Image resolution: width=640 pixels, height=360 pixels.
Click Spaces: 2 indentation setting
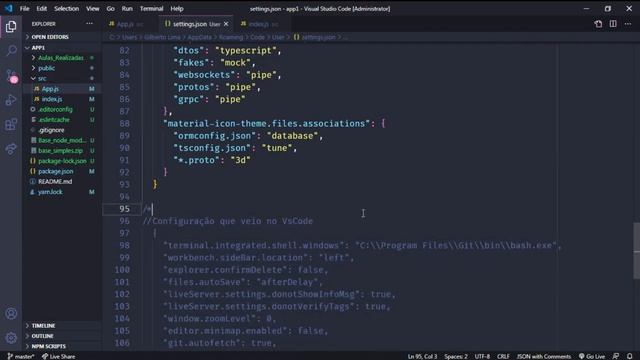[456, 356]
